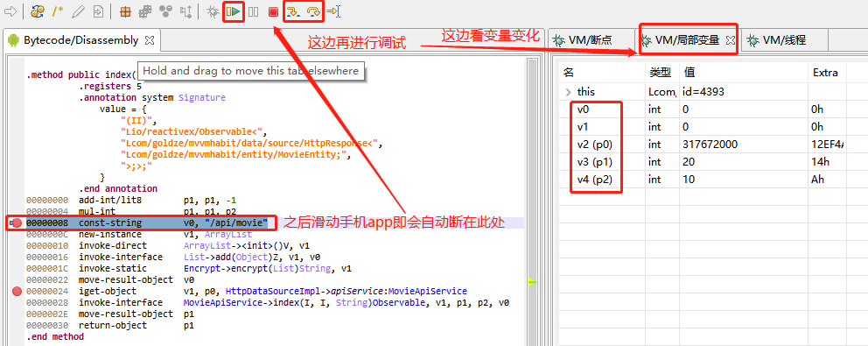868x346 pixels.
Task: Stop debugging with red square button
Action: click(x=273, y=11)
